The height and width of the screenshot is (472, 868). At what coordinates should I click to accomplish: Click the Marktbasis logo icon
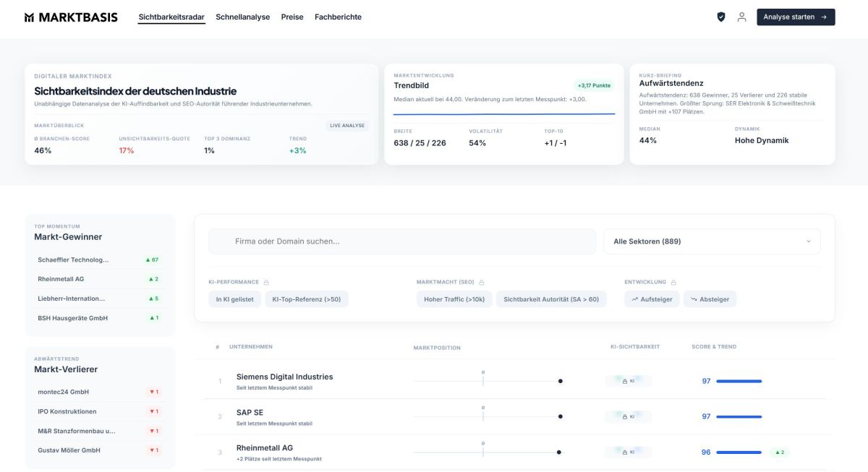tap(29, 16)
